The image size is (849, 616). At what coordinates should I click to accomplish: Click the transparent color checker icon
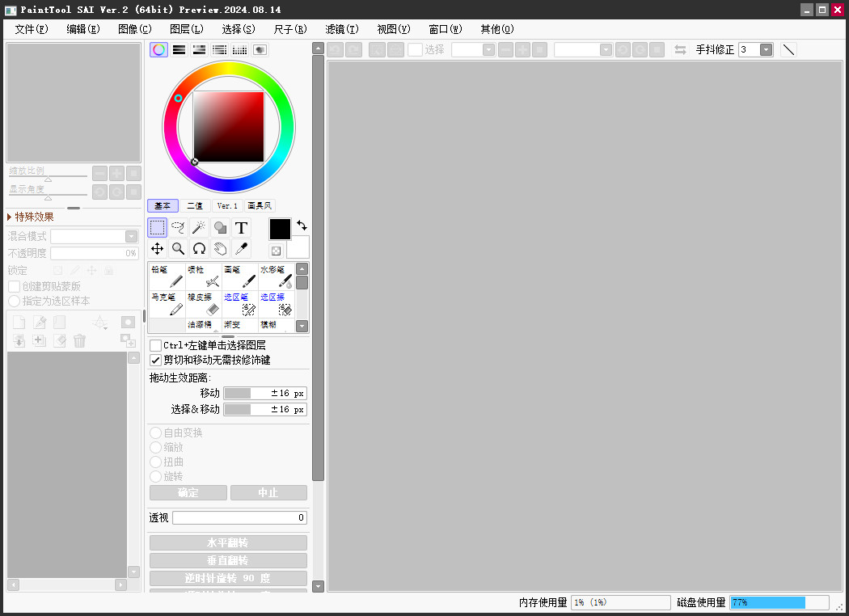[x=277, y=251]
